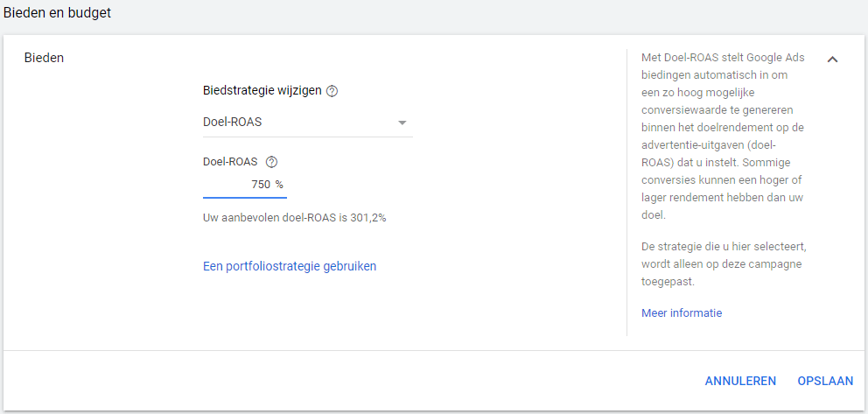
Task: Click the 'Doel-ROAS' label above input
Action: [x=230, y=162]
